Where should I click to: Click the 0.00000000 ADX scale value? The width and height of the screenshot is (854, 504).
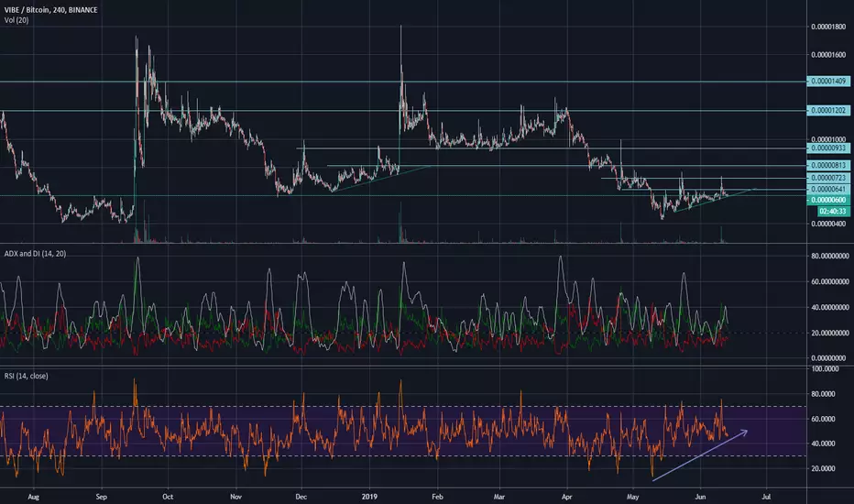(830, 358)
